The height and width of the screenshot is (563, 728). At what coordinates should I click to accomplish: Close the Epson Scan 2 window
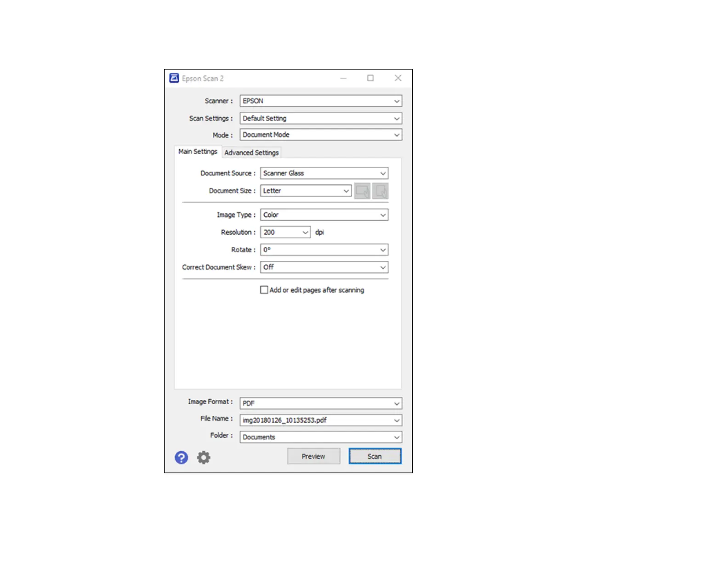point(398,78)
